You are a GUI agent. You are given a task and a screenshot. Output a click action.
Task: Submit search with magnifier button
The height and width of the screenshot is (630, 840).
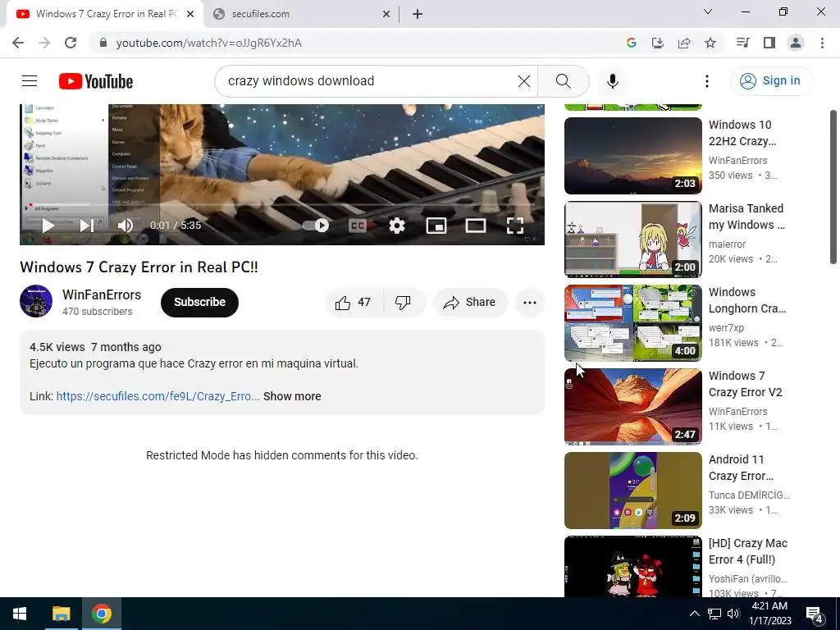click(x=563, y=81)
